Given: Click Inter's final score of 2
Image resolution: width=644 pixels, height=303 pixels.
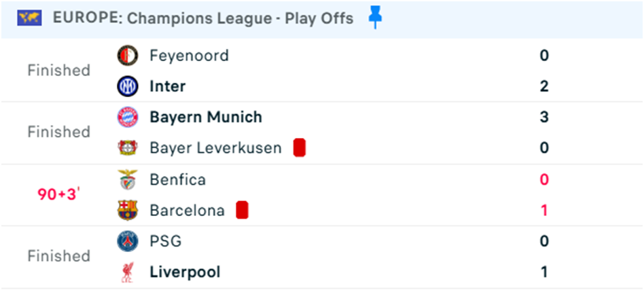Looking at the screenshot, I should pos(544,86).
